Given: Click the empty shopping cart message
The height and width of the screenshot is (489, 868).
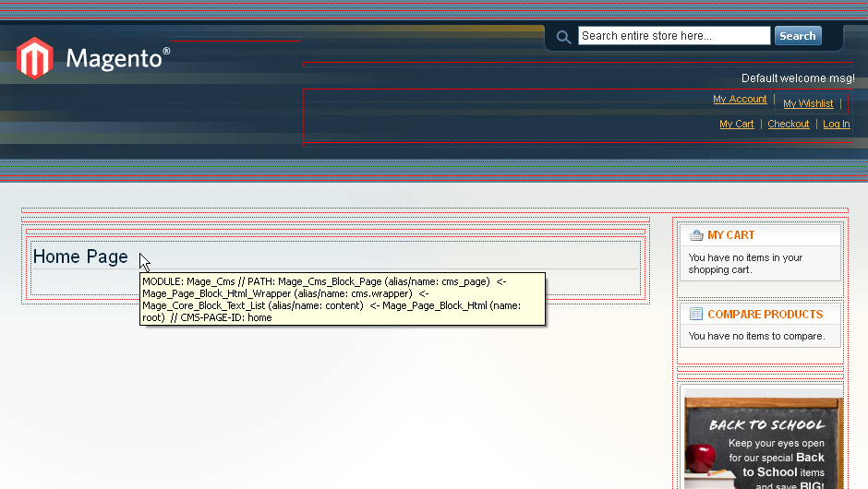Looking at the screenshot, I should tap(745, 264).
